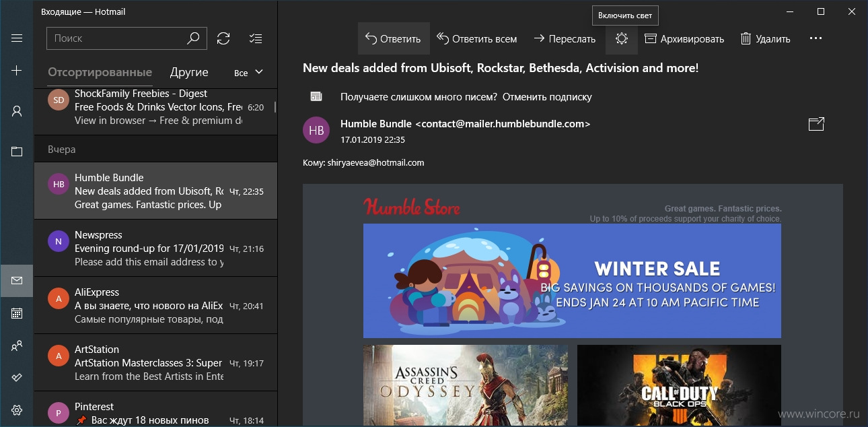Enter selection mode via checklist icon
Image resolution: width=868 pixels, height=427 pixels.
pyautogui.click(x=256, y=38)
